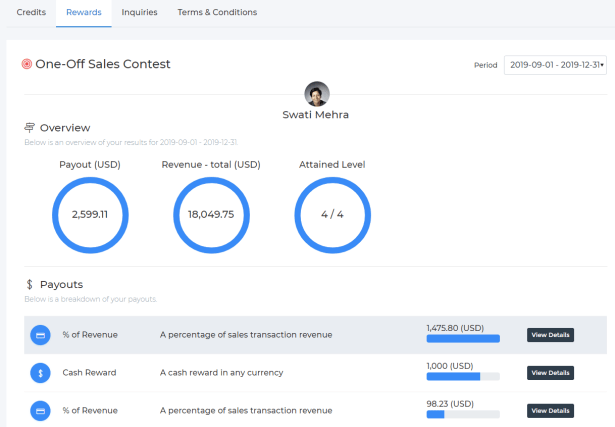Click the progress bar under 1,000 (USD)
615x427 pixels.
click(x=462, y=377)
